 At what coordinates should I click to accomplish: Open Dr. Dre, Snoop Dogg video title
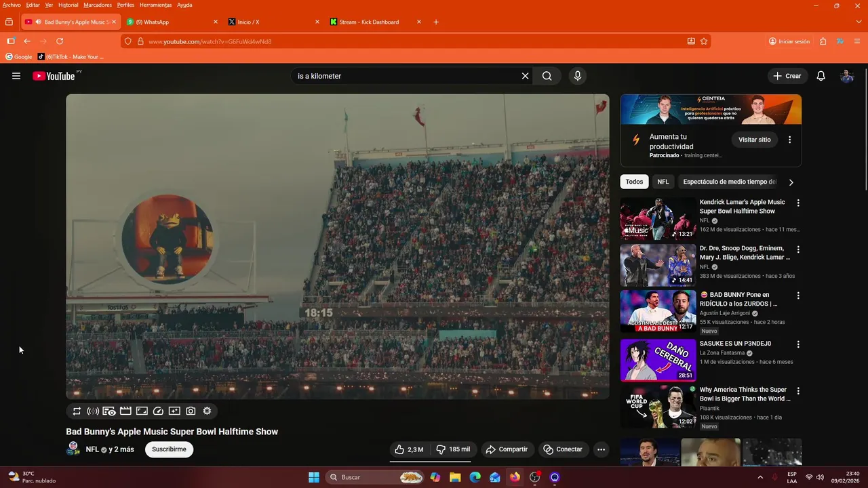(x=745, y=253)
